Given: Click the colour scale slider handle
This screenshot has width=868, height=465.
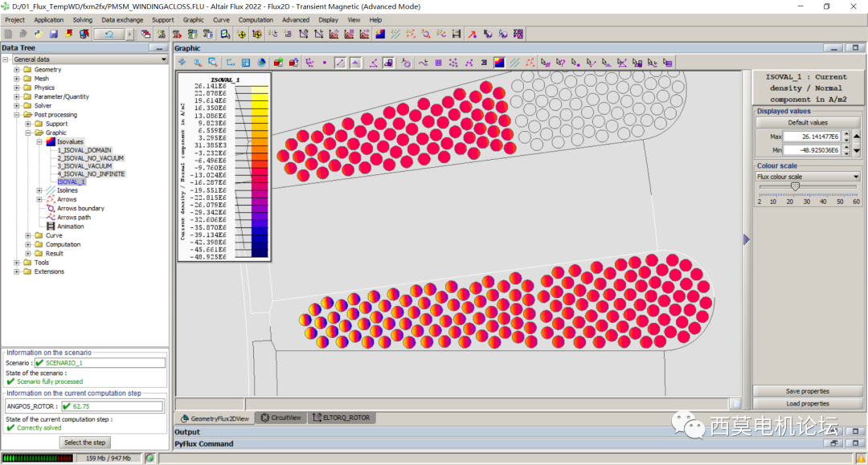Looking at the screenshot, I should click(795, 187).
